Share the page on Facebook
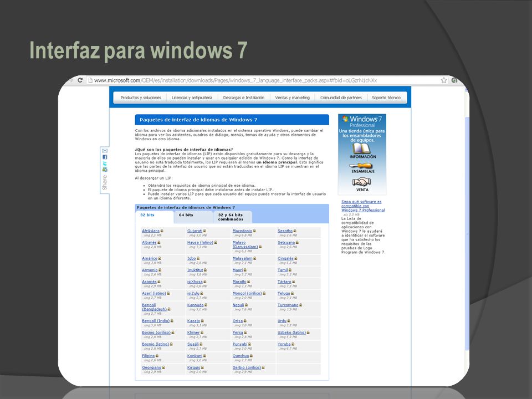This screenshot has width=532, height=399. (105, 157)
